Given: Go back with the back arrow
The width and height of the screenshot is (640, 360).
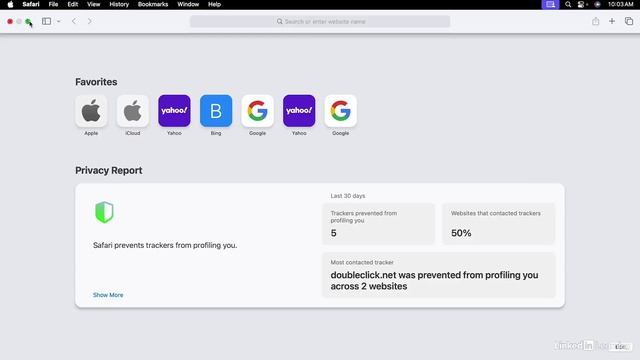Looking at the screenshot, I should (74, 21).
